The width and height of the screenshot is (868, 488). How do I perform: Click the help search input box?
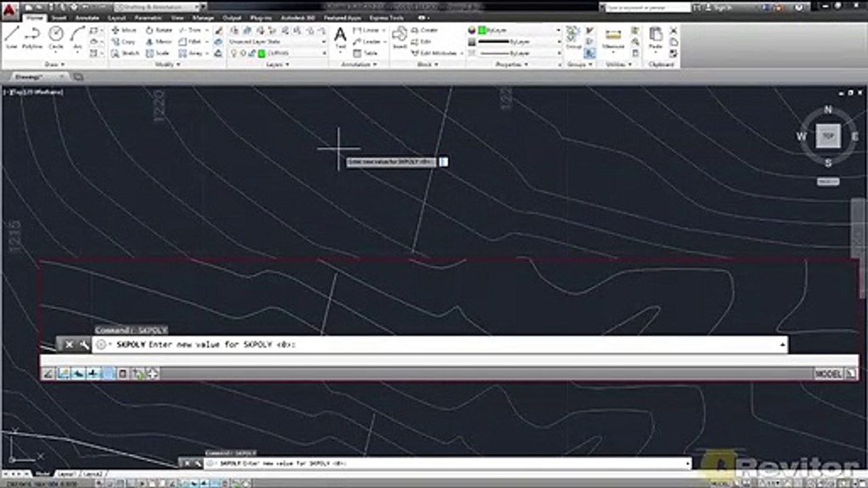[x=647, y=7]
